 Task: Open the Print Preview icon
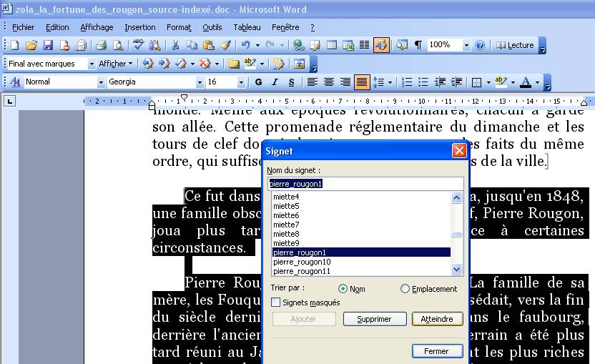pos(117,45)
